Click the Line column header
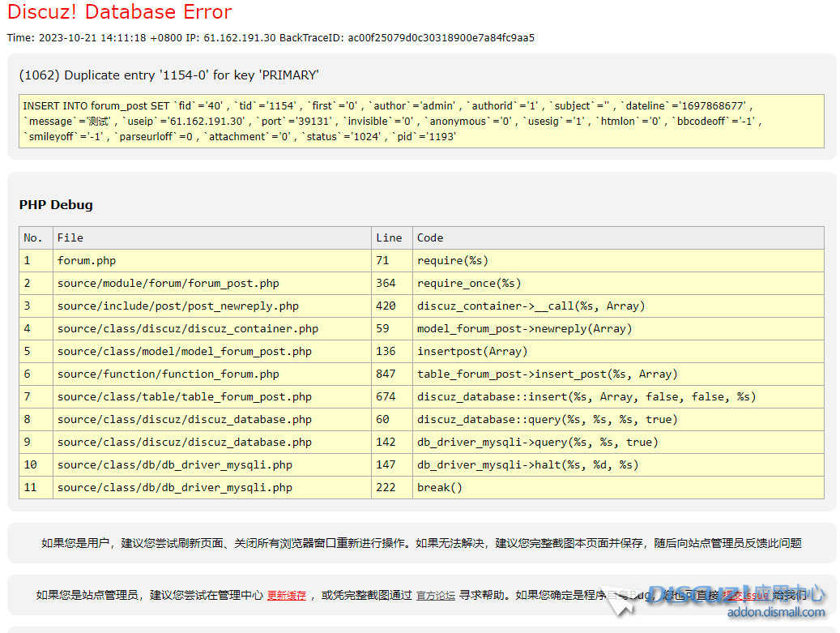 point(389,237)
